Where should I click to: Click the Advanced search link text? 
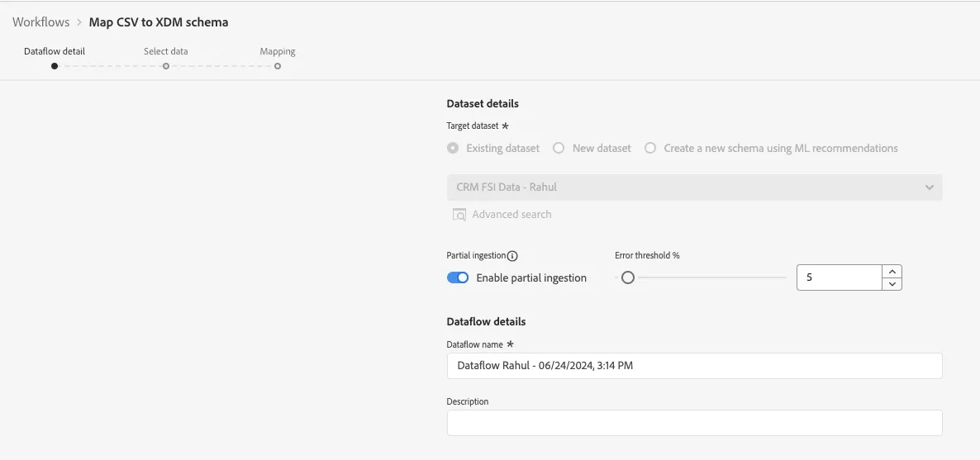click(511, 215)
